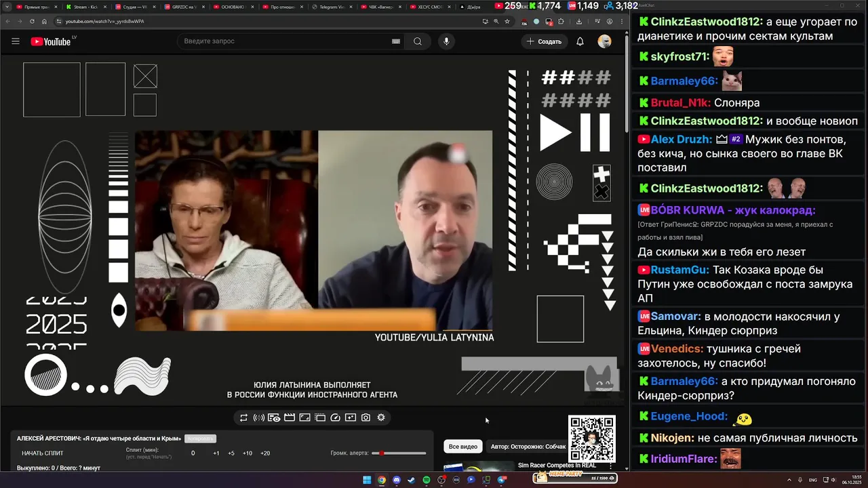Click the dashed frame icon in player toolbar

click(320, 418)
